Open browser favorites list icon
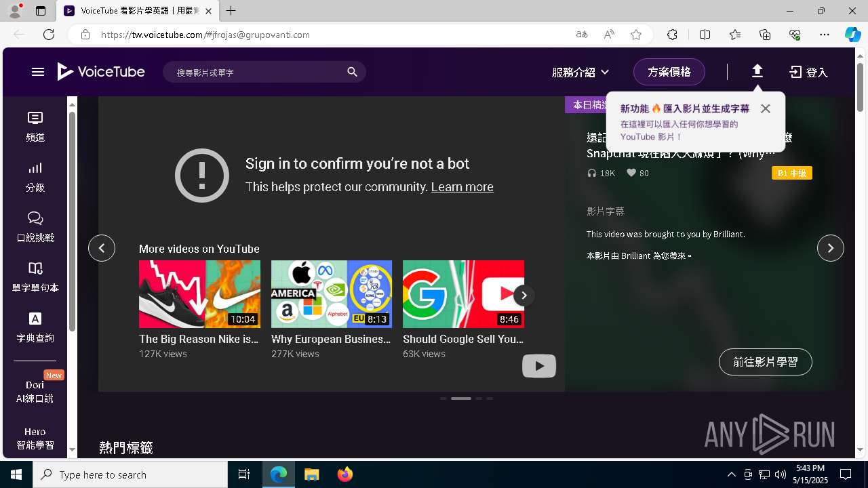The height and width of the screenshot is (488, 868). coord(735,35)
